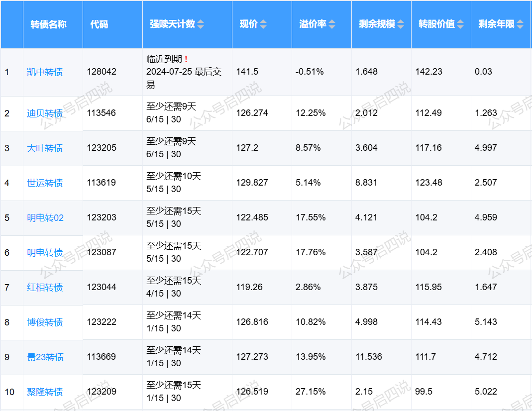Open the 红相转债 link
The width and height of the screenshot is (532, 411).
pyautogui.click(x=45, y=287)
